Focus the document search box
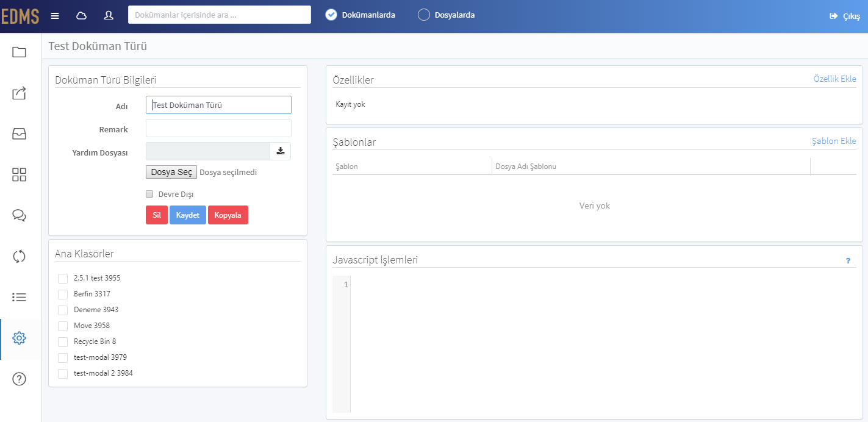 coord(220,15)
